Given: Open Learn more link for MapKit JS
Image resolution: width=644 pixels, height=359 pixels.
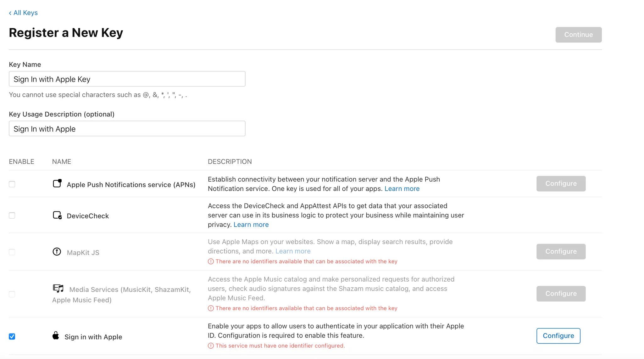Looking at the screenshot, I should 293,251.
